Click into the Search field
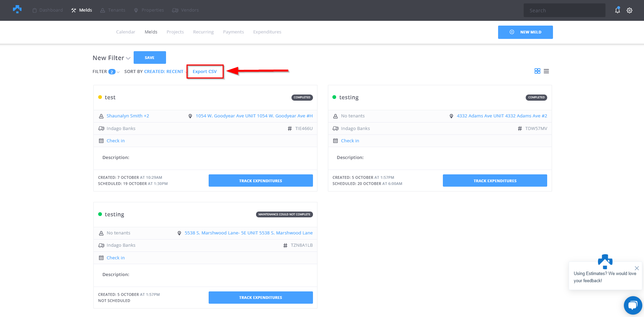 click(564, 11)
